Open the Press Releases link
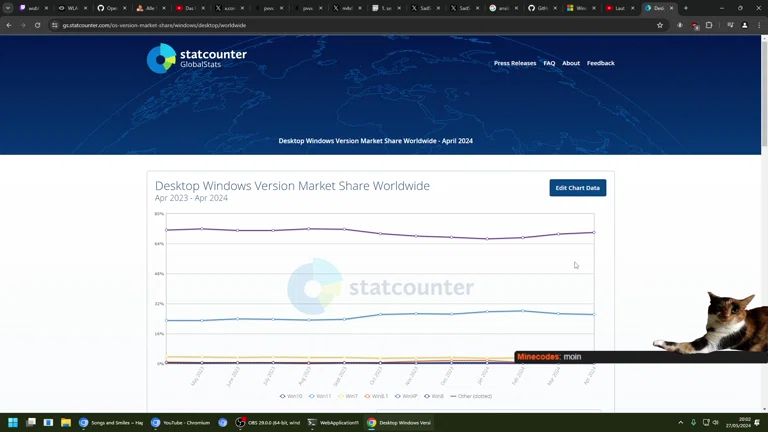 pos(515,63)
